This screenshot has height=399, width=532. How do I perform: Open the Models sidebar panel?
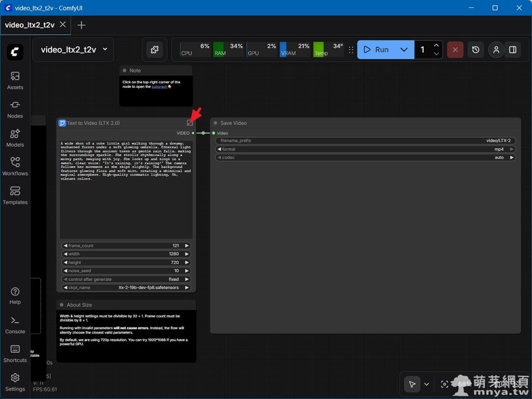[x=15, y=138]
